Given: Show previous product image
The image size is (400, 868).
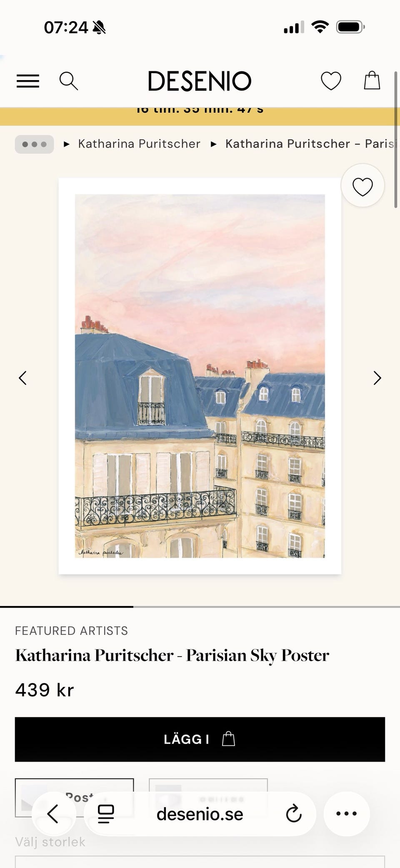Looking at the screenshot, I should (23, 378).
